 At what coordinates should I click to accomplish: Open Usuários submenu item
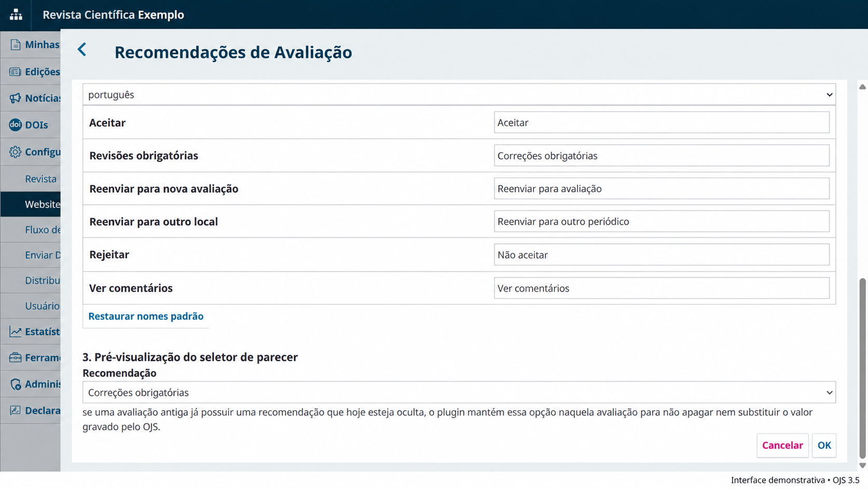tap(43, 306)
